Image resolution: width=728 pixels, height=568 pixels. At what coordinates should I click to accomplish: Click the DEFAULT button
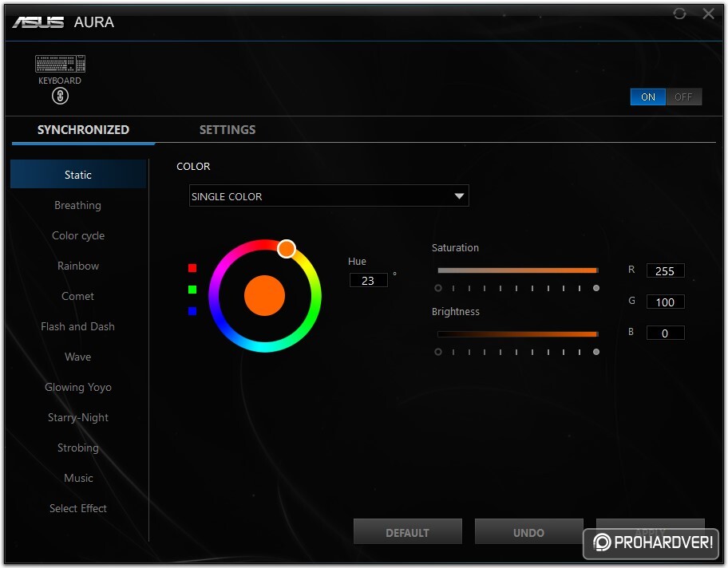[408, 532]
